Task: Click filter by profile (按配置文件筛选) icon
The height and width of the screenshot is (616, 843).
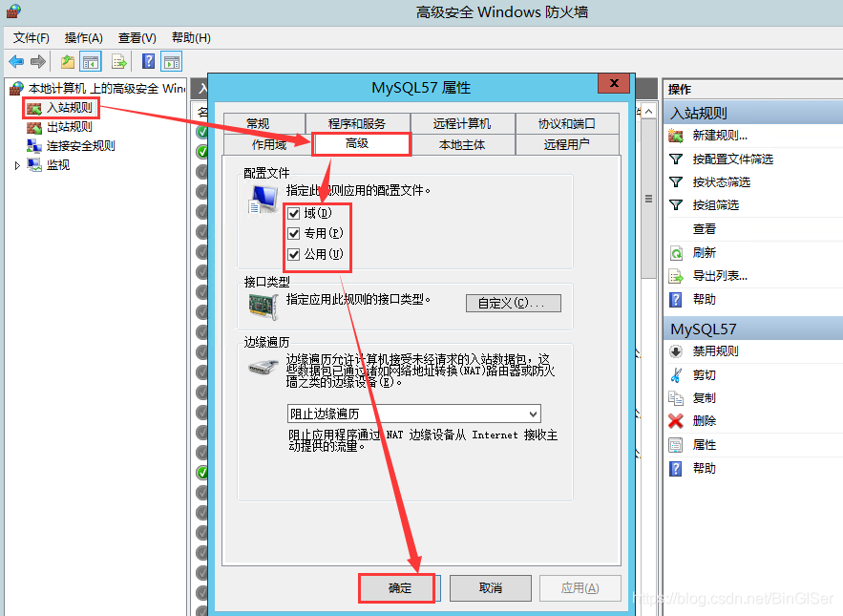Action: (676, 159)
